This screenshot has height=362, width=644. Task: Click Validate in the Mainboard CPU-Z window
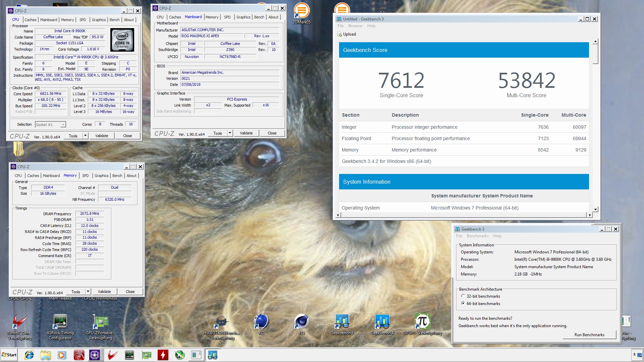click(x=246, y=133)
